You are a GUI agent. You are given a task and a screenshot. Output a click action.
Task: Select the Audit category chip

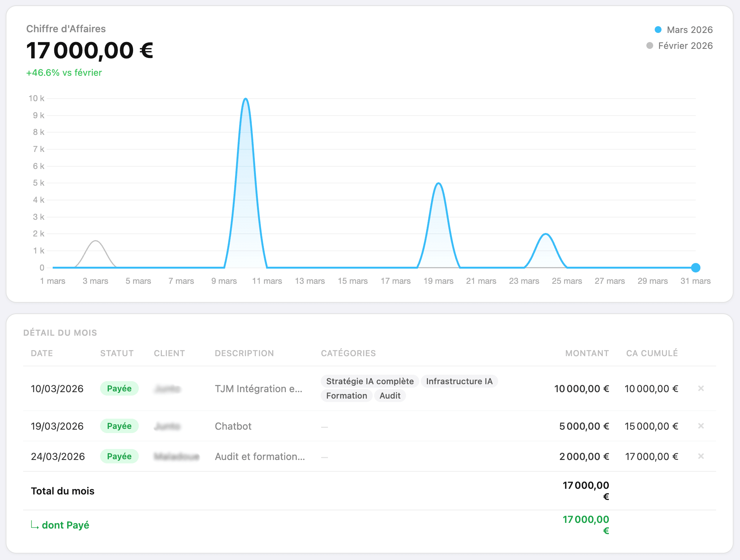click(390, 396)
